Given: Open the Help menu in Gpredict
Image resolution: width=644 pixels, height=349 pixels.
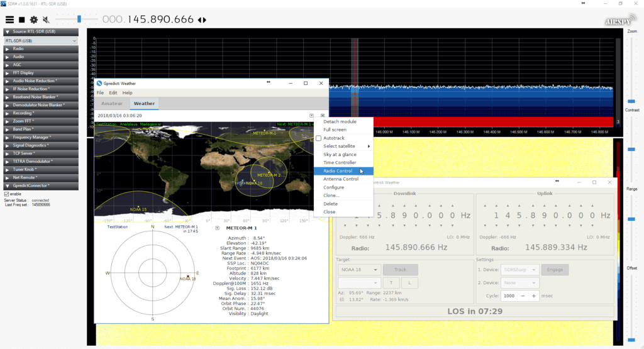Looking at the screenshot, I should click(127, 93).
